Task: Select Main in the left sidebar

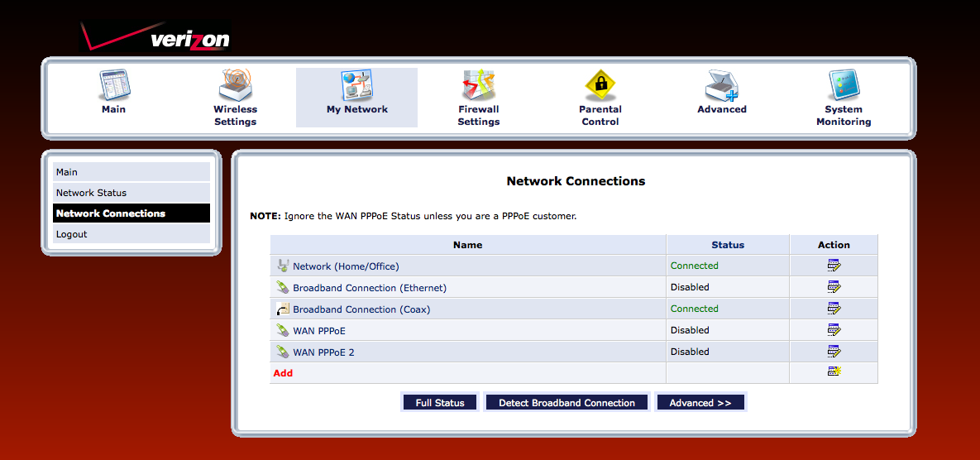Action: [x=131, y=172]
